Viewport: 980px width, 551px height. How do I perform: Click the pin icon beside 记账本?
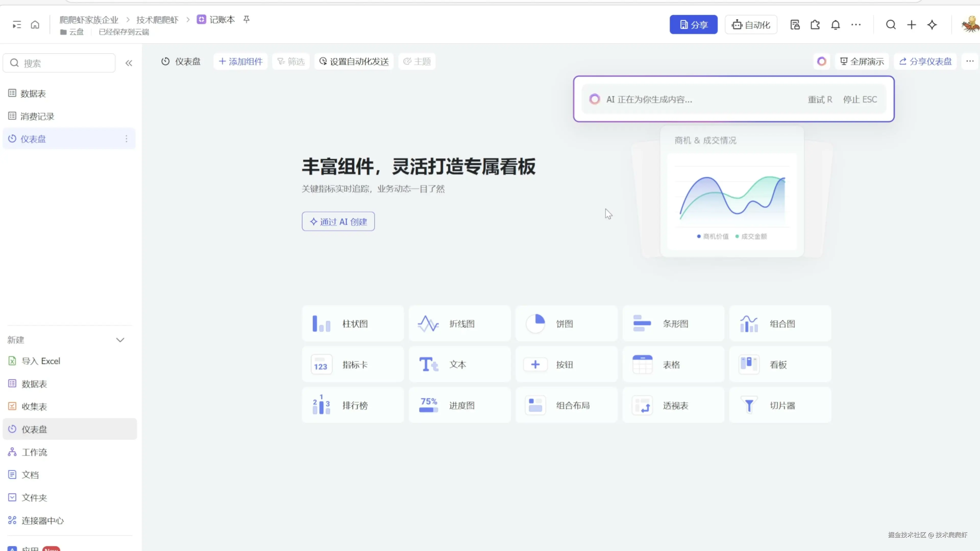[247, 19]
